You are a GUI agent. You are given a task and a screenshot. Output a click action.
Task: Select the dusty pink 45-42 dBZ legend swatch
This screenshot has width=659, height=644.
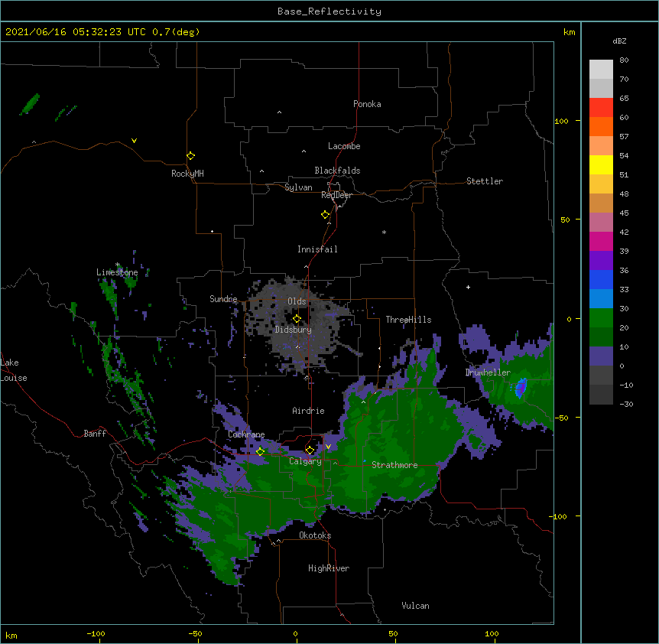pos(601,223)
